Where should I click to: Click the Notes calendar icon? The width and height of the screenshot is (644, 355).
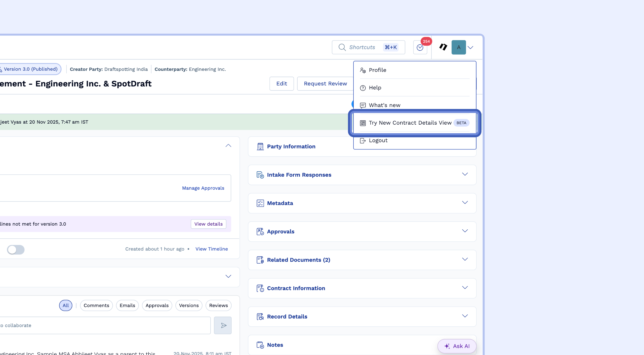click(260, 345)
